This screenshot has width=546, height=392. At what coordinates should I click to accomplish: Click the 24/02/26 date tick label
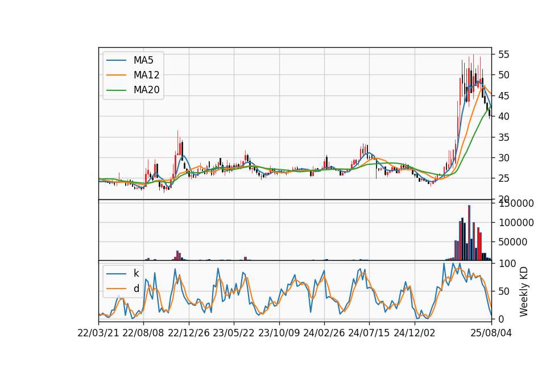click(x=324, y=333)
